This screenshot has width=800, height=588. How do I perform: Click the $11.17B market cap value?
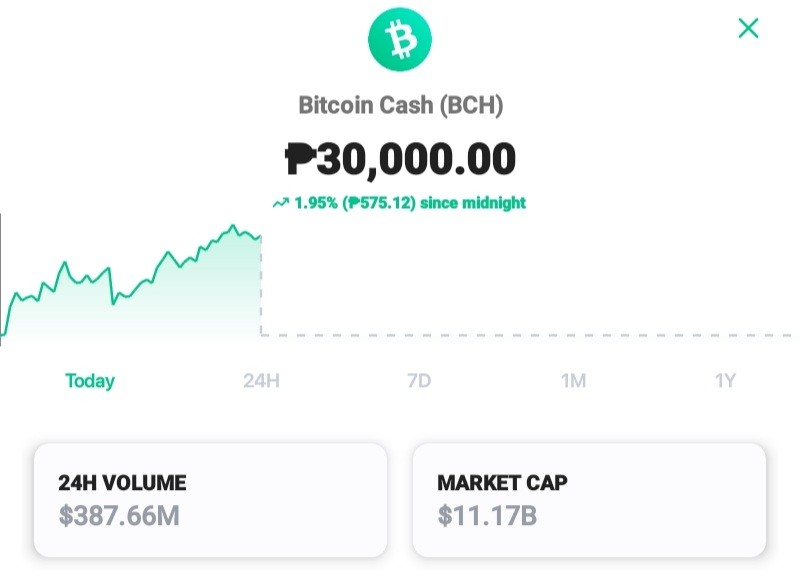(487, 516)
